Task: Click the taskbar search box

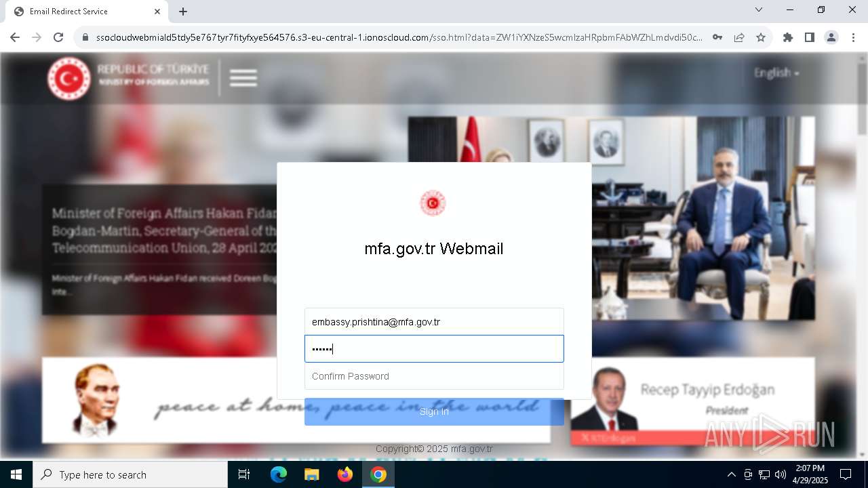Action: (130, 474)
